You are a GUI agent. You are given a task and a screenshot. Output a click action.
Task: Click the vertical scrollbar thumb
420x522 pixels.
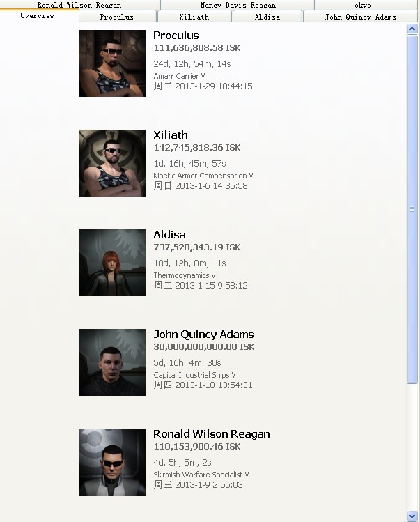pos(412,209)
